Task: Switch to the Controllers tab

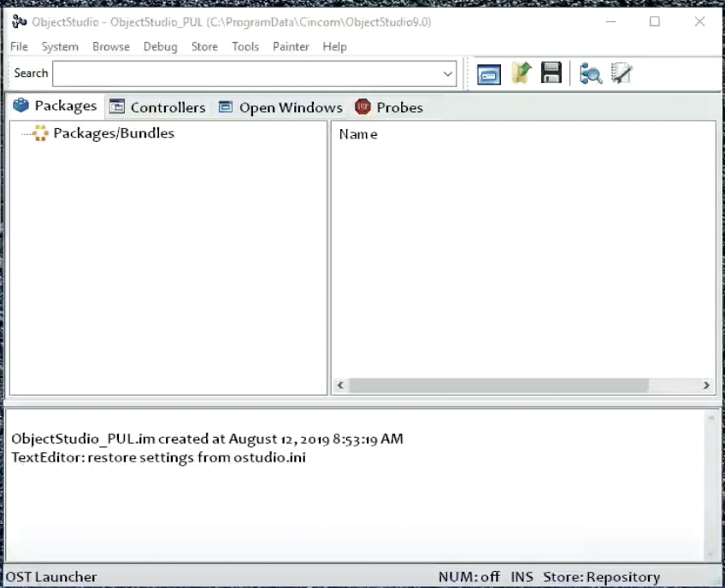Action: [x=158, y=108]
